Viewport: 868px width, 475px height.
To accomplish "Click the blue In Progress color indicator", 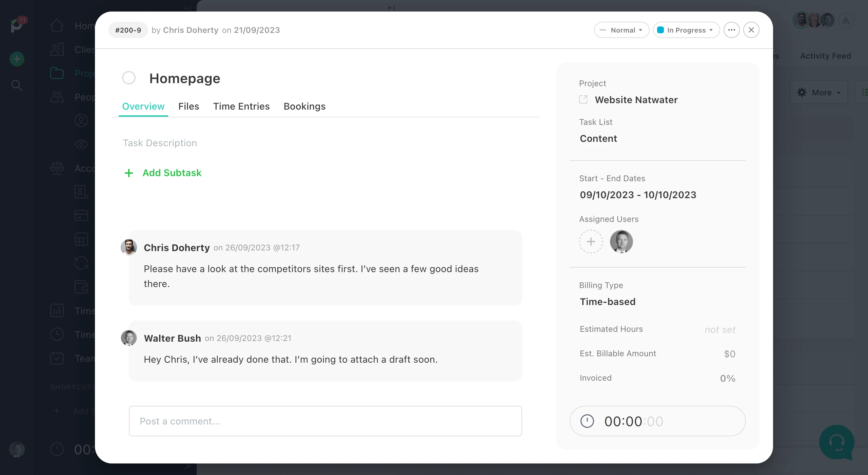I will pyautogui.click(x=660, y=30).
